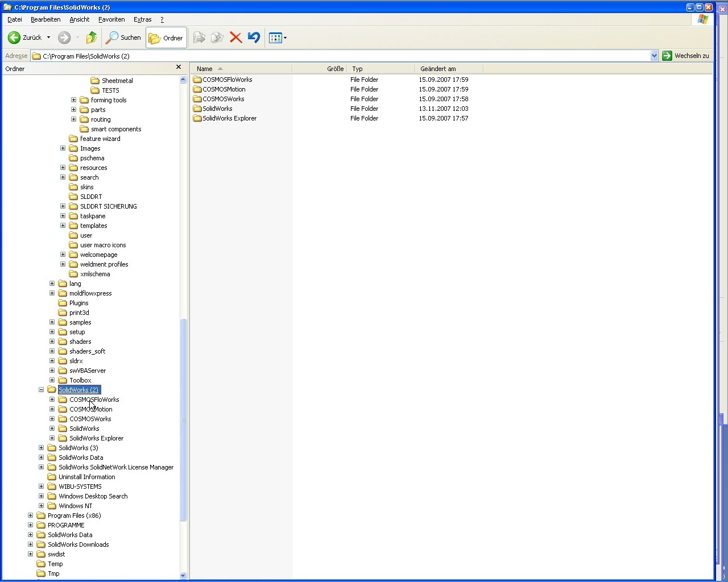Click the feature wizard folder icon
The image size is (728, 582).
73,139
